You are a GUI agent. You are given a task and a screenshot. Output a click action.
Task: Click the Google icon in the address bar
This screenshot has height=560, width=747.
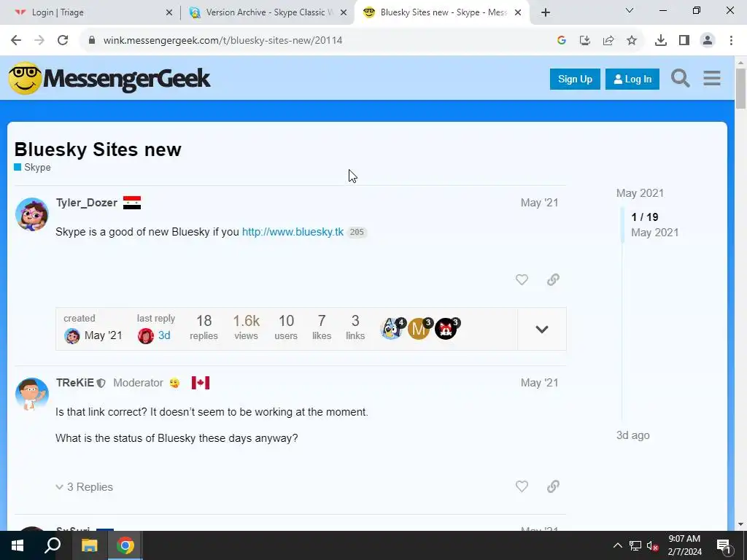(562, 40)
